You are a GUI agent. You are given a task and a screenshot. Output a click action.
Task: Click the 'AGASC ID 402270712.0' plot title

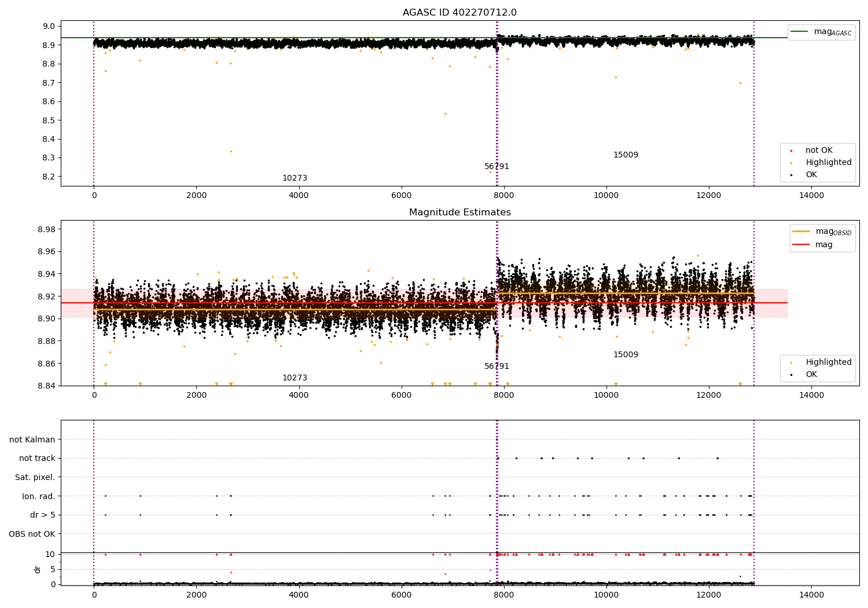point(459,13)
